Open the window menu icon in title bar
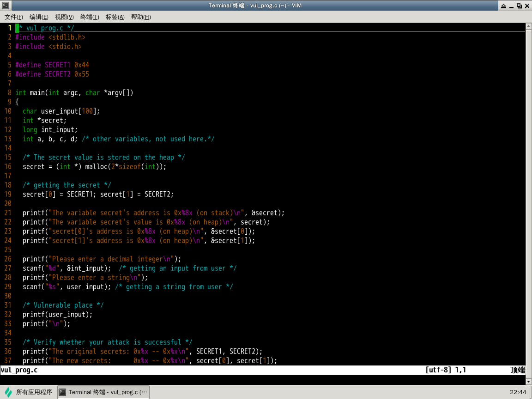 point(5,6)
